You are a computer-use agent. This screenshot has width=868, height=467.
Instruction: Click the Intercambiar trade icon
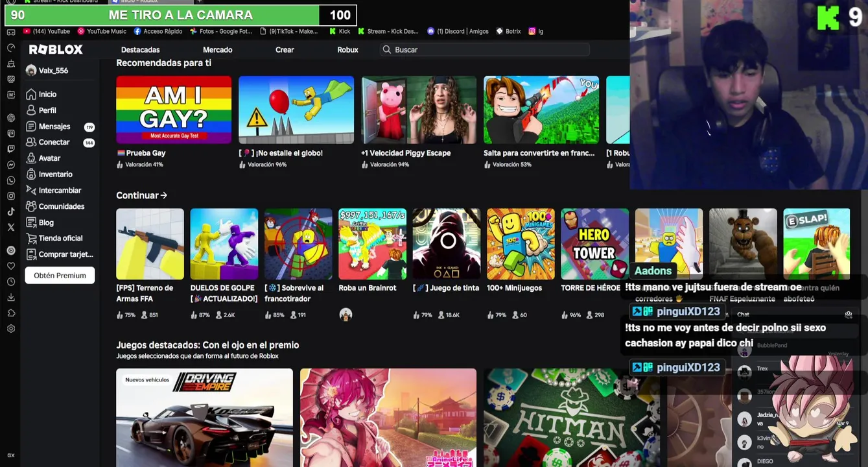[x=30, y=190]
